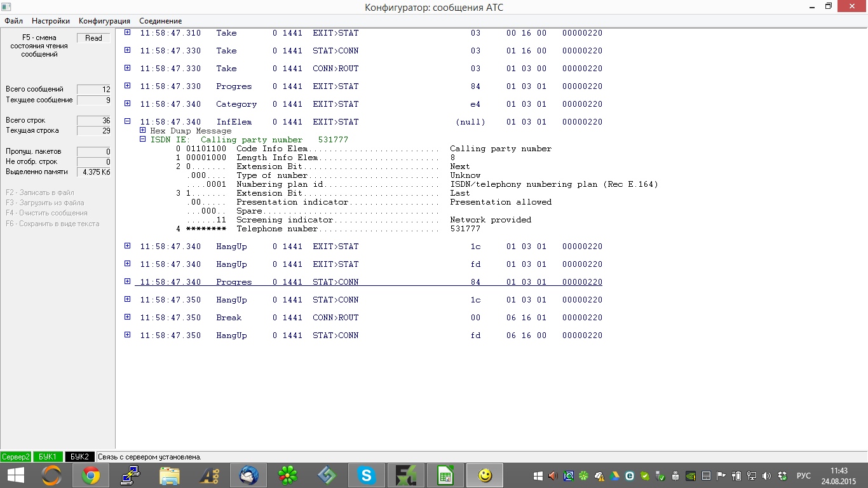Viewport: 868px width, 488px height.
Task: Switch input language via РУС indicator
Action: click(x=804, y=475)
